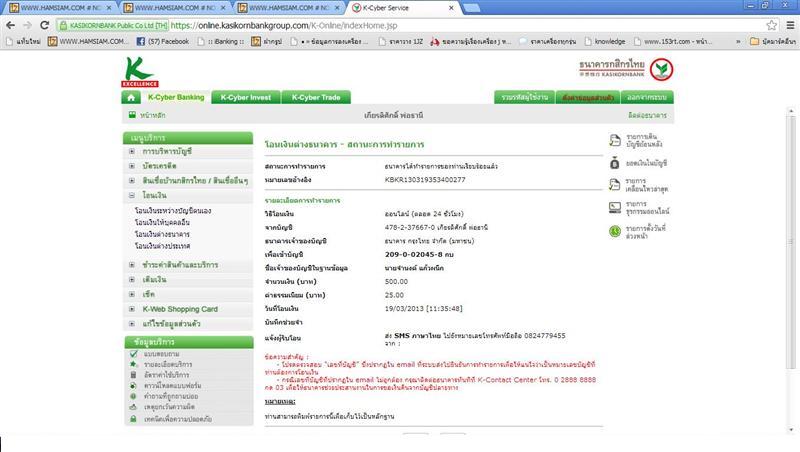Image resolution: width=800 pixels, height=452 pixels.
Task: Click the green home icon tab
Action: coord(131,97)
